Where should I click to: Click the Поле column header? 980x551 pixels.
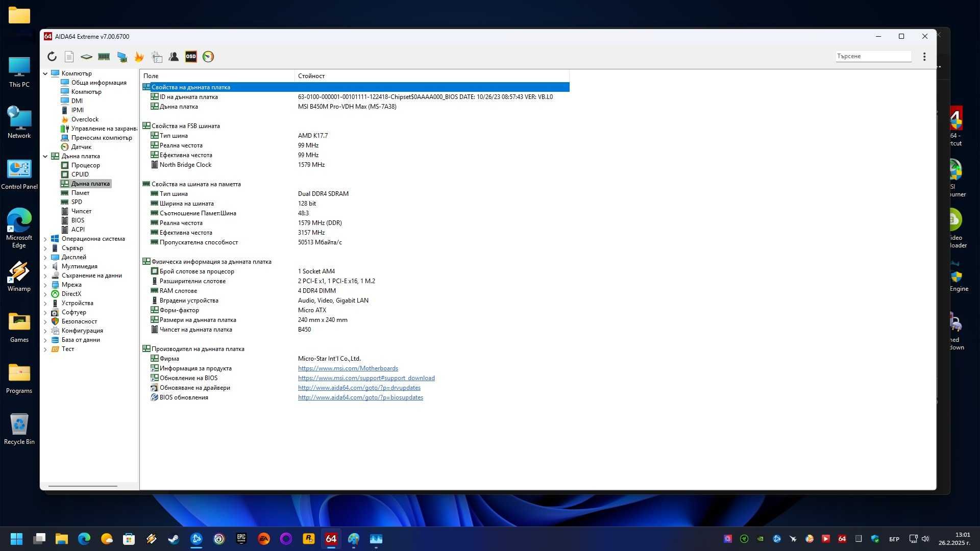[217, 76]
